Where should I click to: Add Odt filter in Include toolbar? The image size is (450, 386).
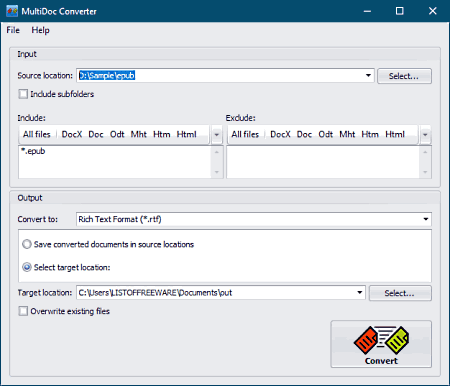pos(117,134)
